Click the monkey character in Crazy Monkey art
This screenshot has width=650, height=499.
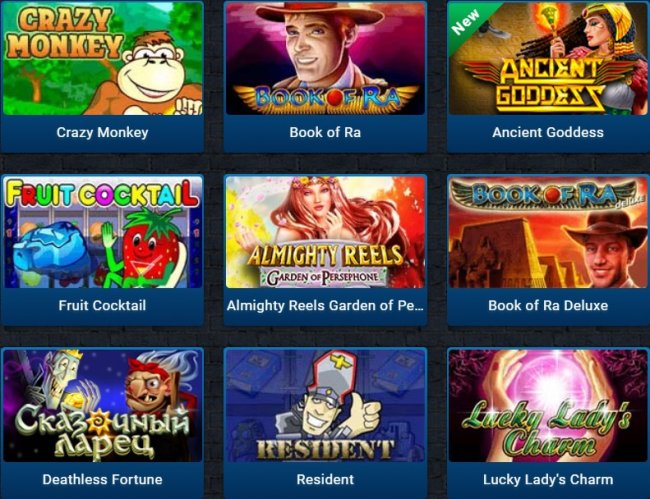(x=151, y=75)
